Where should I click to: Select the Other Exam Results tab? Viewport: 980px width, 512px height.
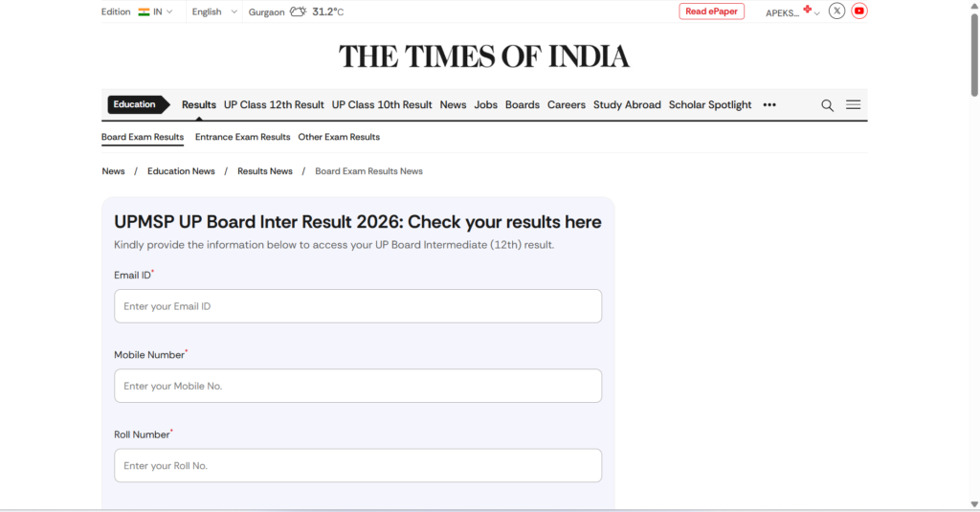[339, 137]
